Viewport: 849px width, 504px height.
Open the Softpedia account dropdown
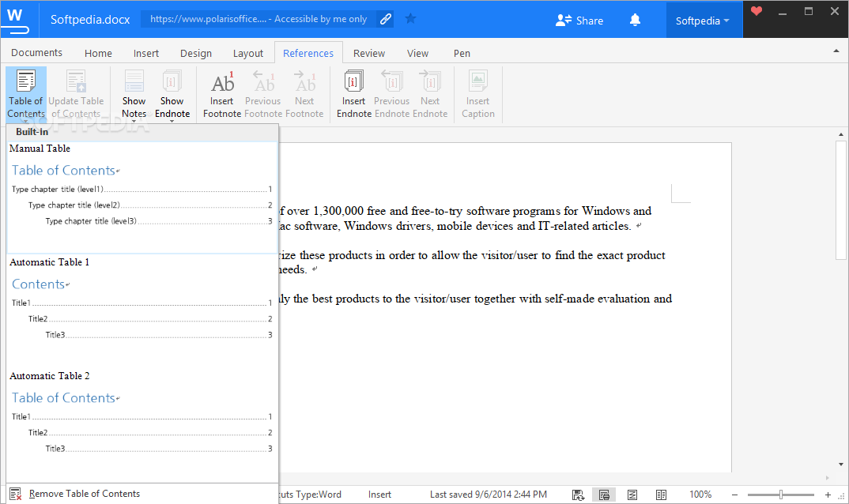[703, 21]
